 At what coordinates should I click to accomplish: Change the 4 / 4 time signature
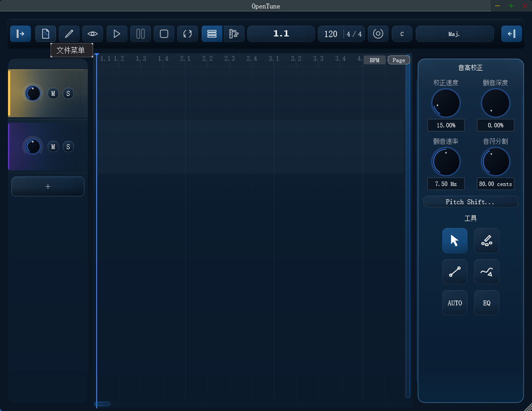(x=354, y=34)
